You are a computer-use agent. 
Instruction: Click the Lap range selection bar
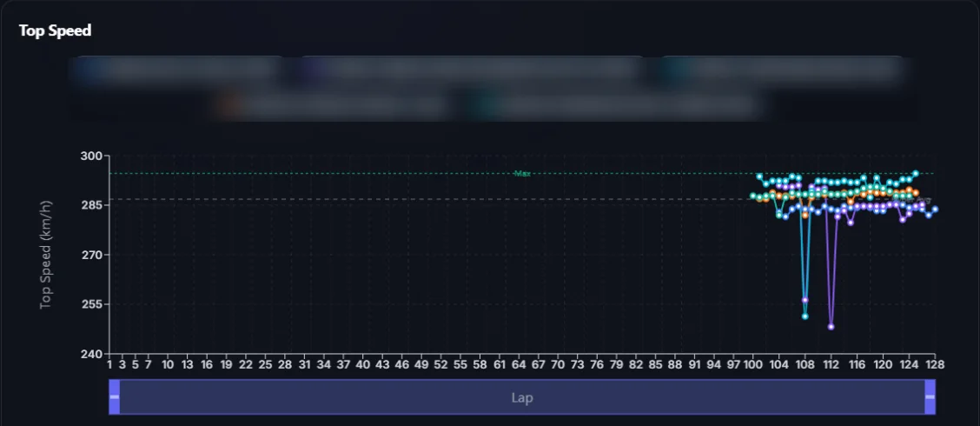click(522, 396)
